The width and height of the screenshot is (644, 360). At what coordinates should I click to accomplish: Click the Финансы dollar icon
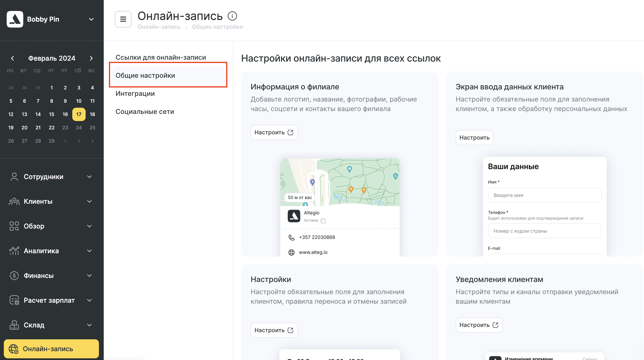coord(14,276)
